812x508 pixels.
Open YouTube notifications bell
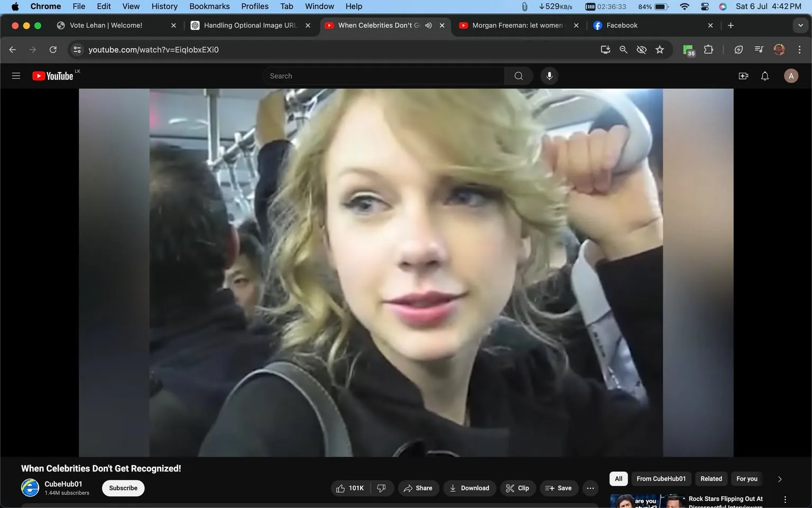pyautogui.click(x=764, y=76)
